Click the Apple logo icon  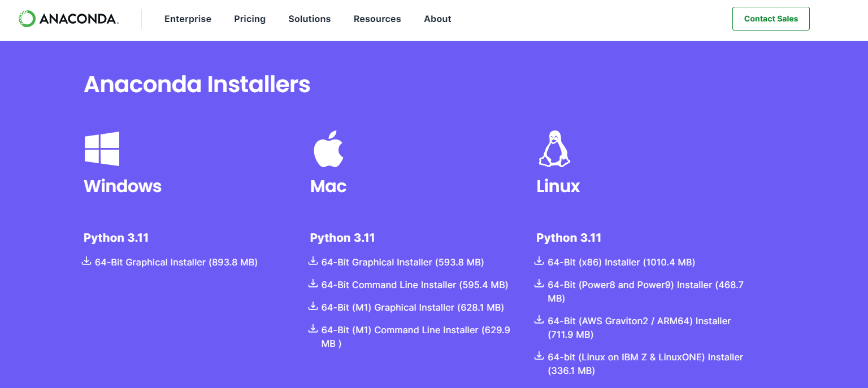click(328, 149)
